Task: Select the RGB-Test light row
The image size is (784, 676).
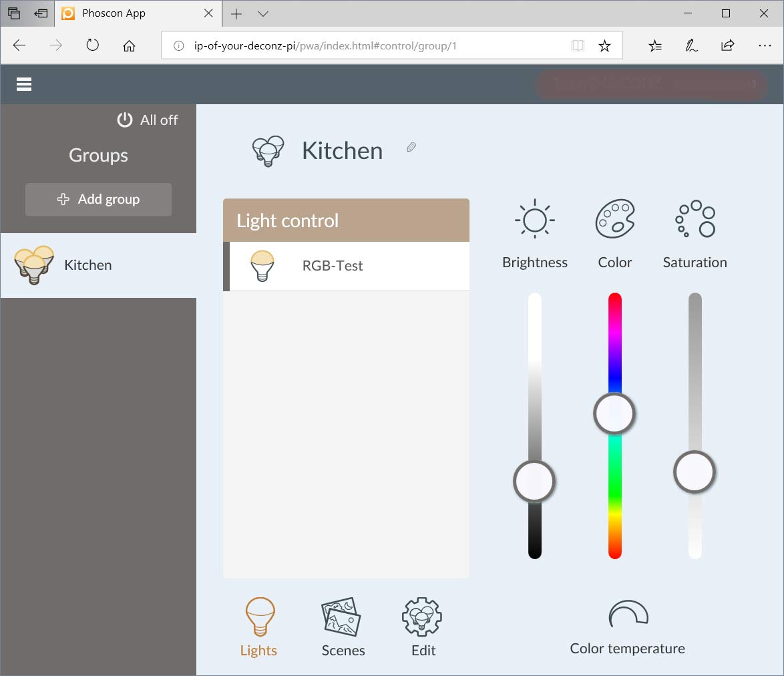Action: [346, 266]
